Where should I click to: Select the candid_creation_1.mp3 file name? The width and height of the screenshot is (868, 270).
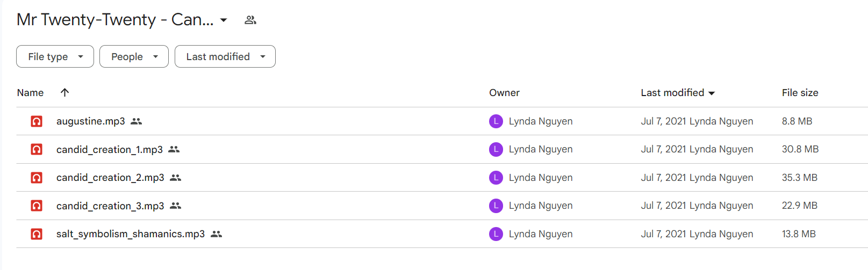(x=110, y=150)
